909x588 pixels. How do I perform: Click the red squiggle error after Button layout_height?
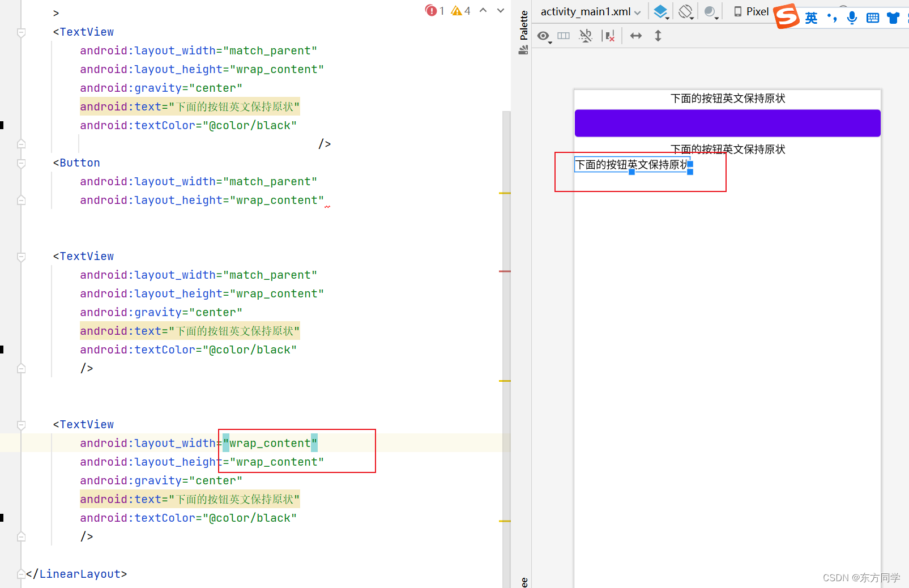click(x=327, y=207)
